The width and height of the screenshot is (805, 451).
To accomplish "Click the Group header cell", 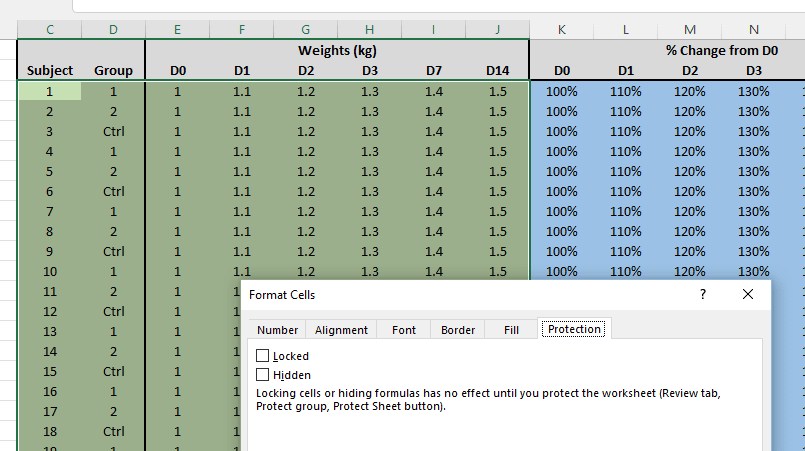I will pyautogui.click(x=113, y=70).
